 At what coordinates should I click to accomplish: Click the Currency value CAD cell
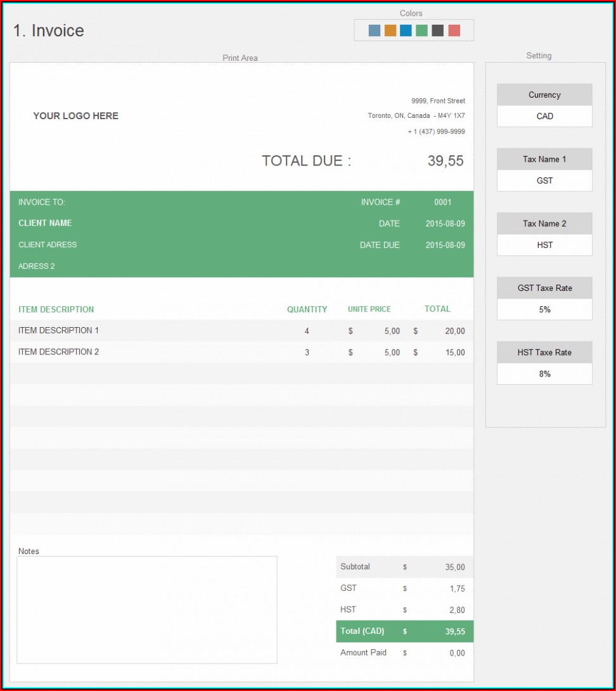tap(544, 117)
